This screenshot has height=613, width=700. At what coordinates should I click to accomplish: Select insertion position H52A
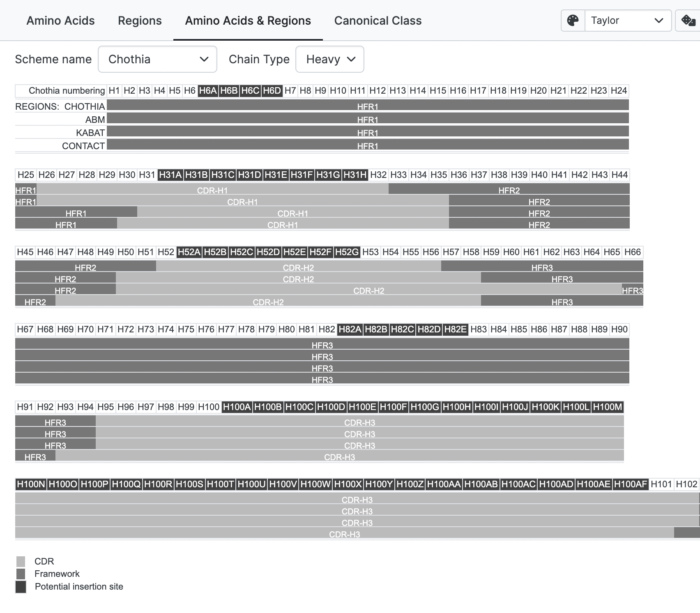click(189, 252)
